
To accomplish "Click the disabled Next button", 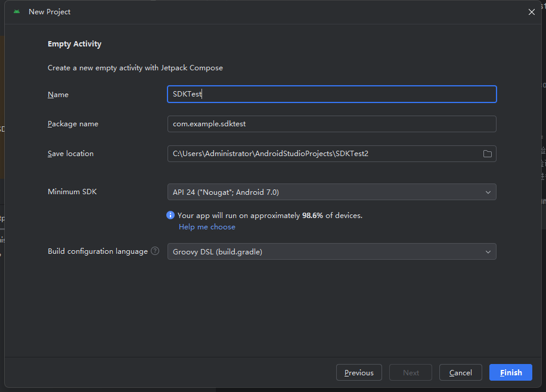I will 411,372.
